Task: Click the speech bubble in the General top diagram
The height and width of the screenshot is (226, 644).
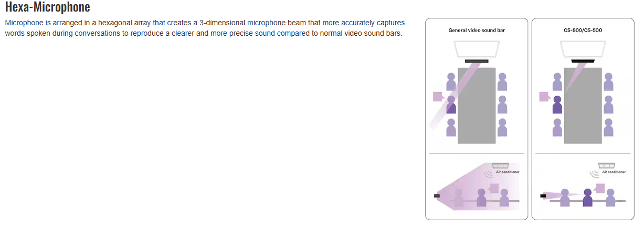Action: 438,97
